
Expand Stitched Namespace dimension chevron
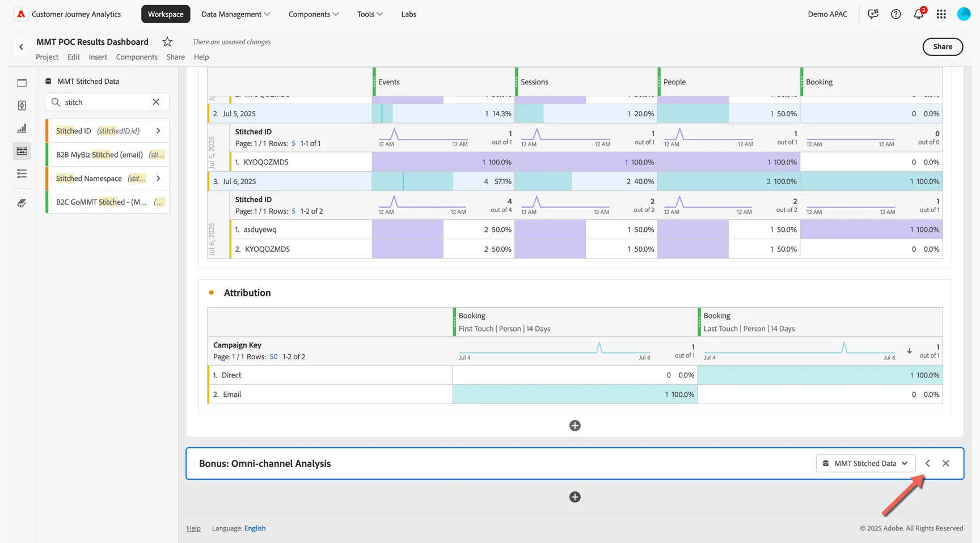coord(158,179)
